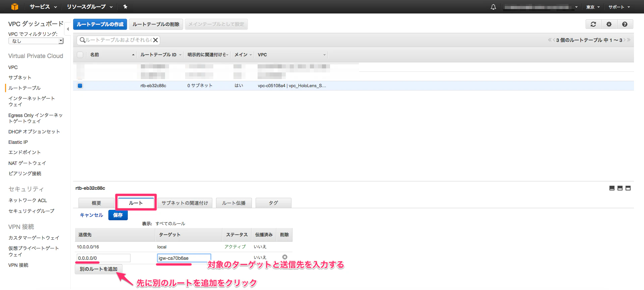Focus the route table search field
Viewport: 644px width, 290px height.
click(x=118, y=40)
